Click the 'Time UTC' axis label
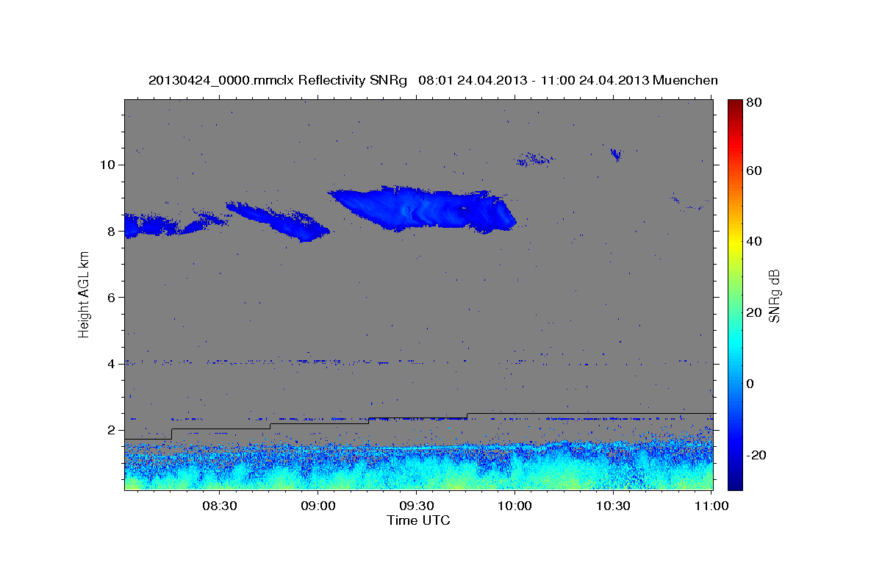Image resolution: width=882 pixels, height=588 pixels. [x=419, y=520]
